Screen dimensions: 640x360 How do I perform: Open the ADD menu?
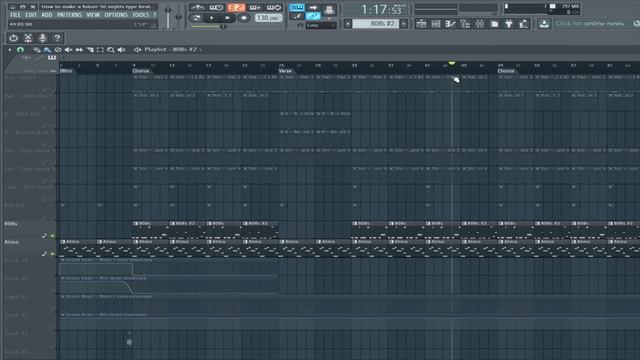tap(47, 15)
